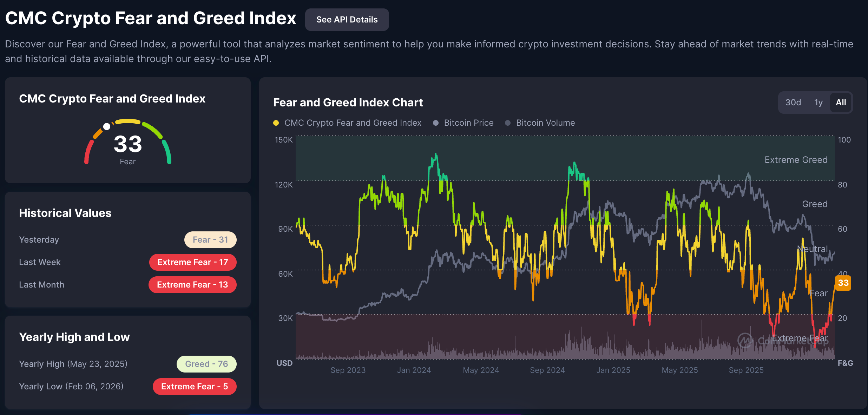The height and width of the screenshot is (415, 868).
Task: Click the Jan 2025 timeline label
Action: (x=613, y=370)
